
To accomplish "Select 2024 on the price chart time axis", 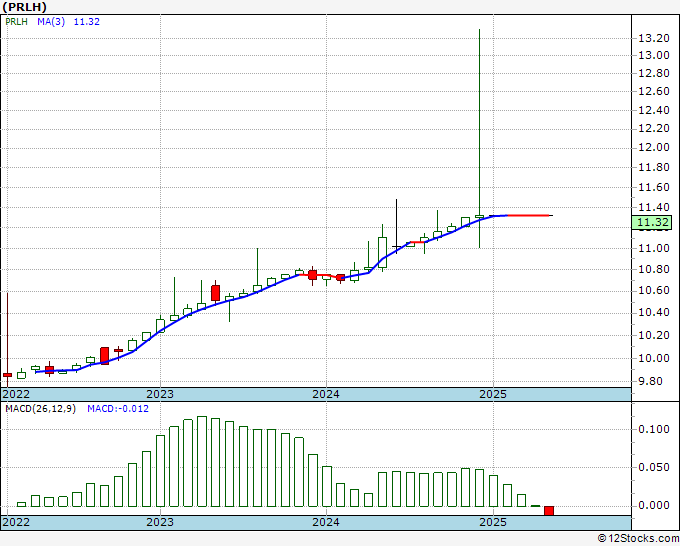I will (325, 394).
